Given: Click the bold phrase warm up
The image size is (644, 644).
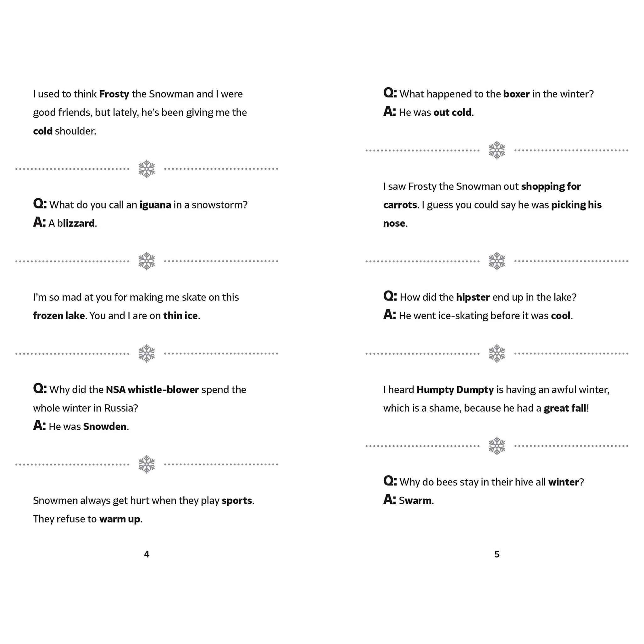Looking at the screenshot, I should [x=120, y=519].
